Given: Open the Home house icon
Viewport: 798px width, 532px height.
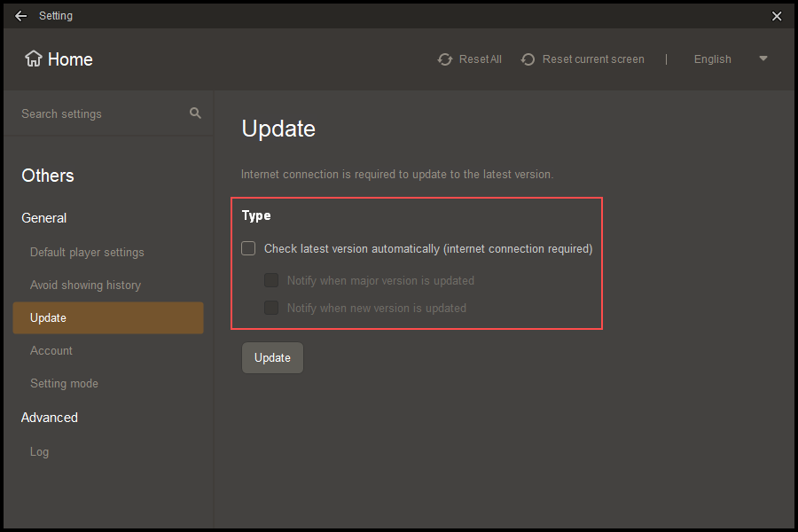Looking at the screenshot, I should [34, 59].
